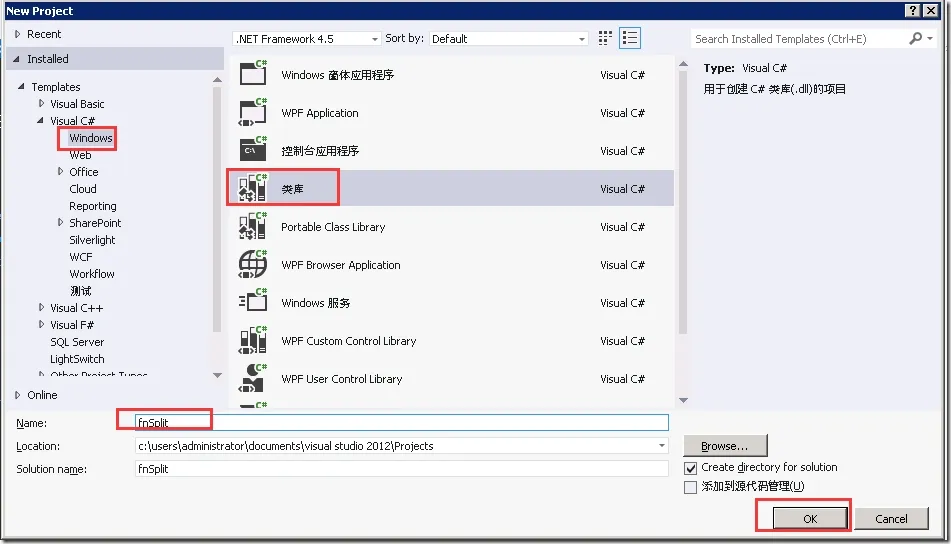Click OK to create the project
This screenshot has height=544, width=951.
pos(810,519)
